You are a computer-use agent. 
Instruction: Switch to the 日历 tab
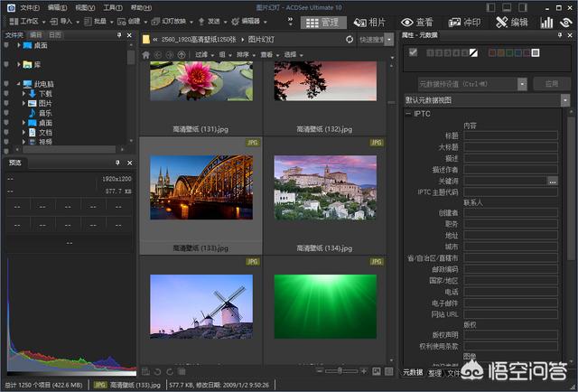pos(56,35)
